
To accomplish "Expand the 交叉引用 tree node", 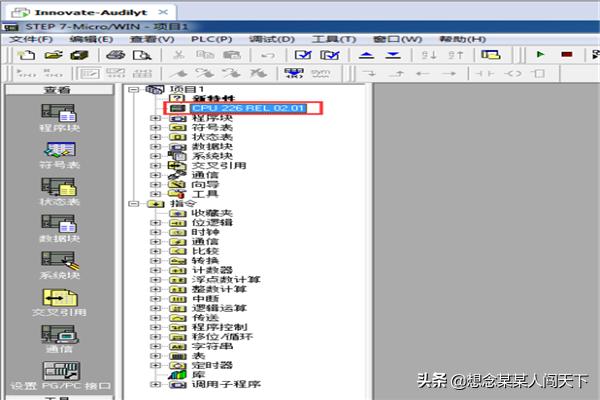I will tap(155, 165).
